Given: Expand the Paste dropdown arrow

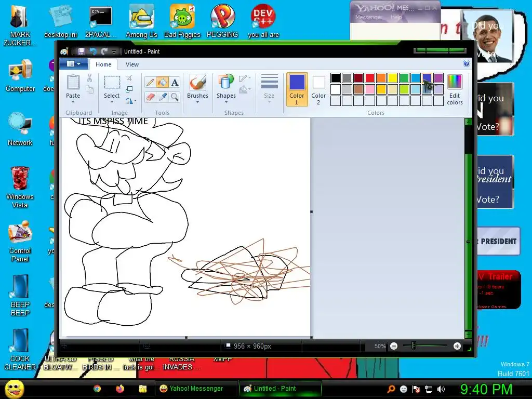Looking at the screenshot, I should [73, 102].
